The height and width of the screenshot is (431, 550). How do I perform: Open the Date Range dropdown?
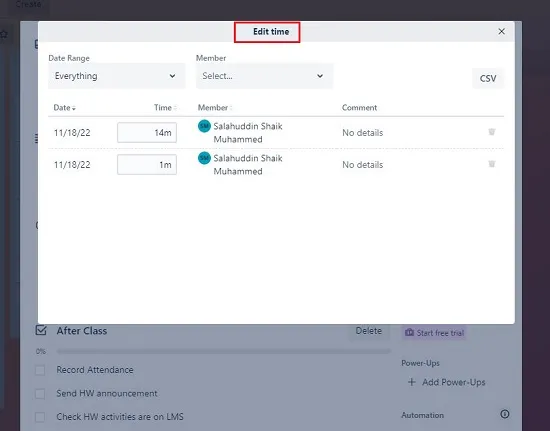[x=116, y=76]
